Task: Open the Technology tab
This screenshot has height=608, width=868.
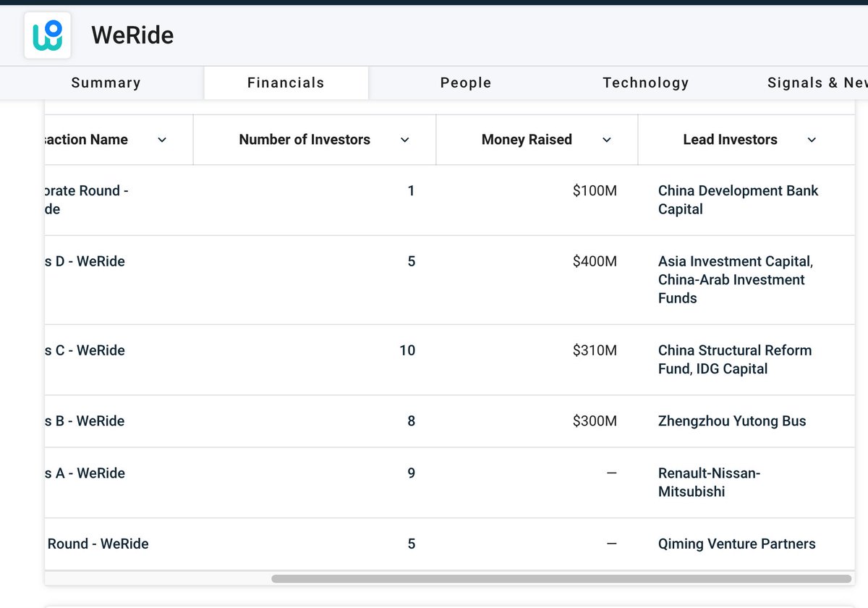Action: pos(645,83)
